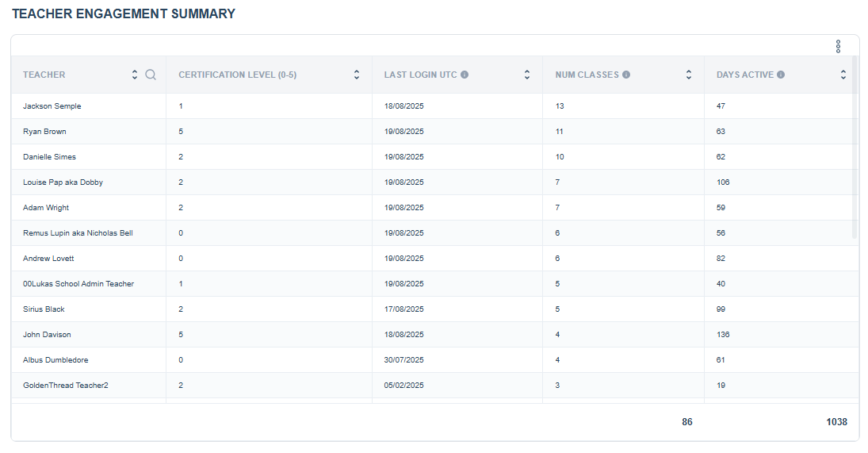The image size is (868, 453).
Task: Sort by Days Active column arrows
Action: pyautogui.click(x=843, y=75)
